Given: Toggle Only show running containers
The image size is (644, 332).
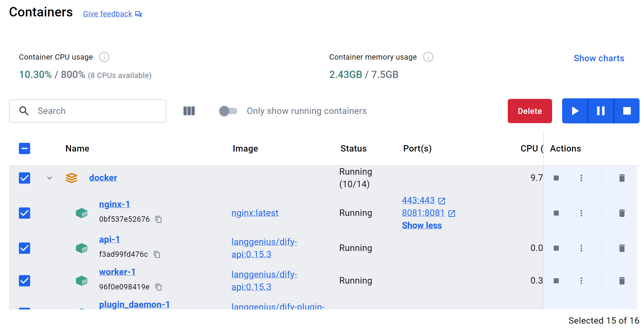Looking at the screenshot, I should (228, 111).
